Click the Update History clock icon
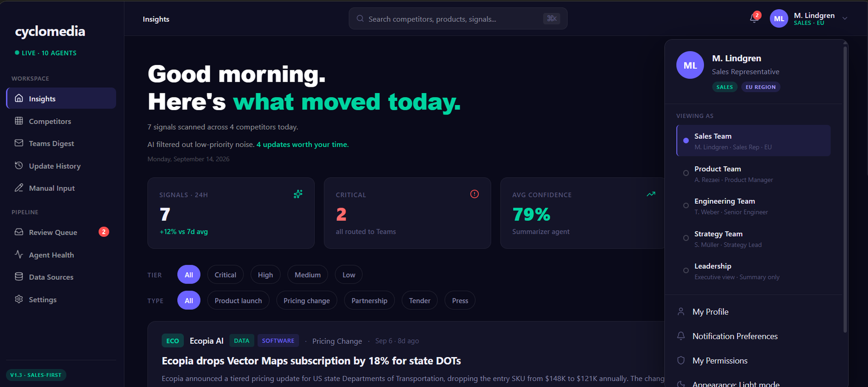The height and width of the screenshot is (387, 868). tap(19, 166)
